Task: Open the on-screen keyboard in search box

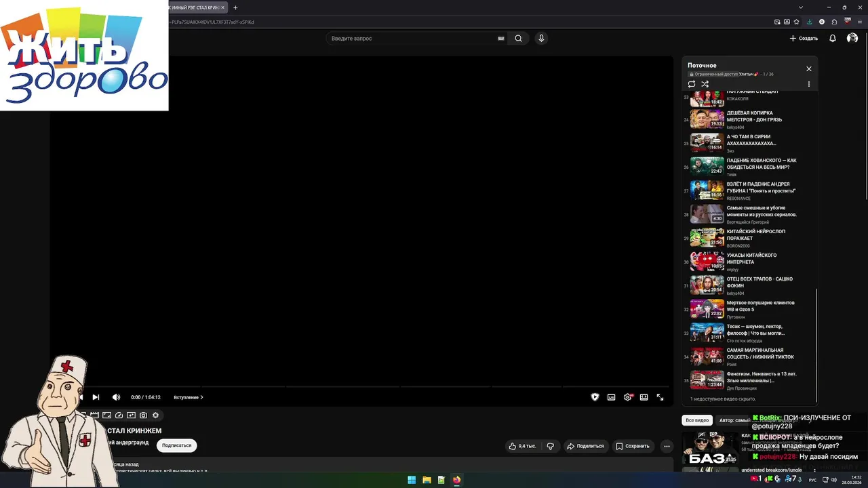Action: pos(501,39)
